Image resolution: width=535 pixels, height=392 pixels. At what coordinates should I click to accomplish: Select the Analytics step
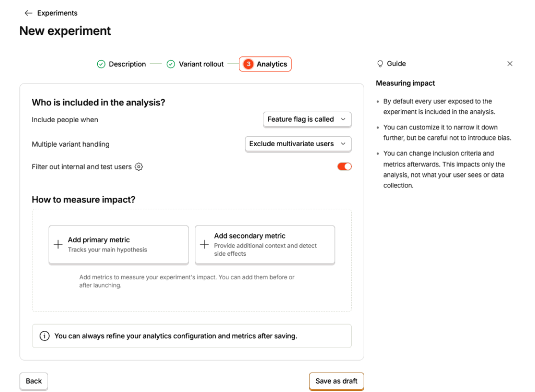click(265, 64)
